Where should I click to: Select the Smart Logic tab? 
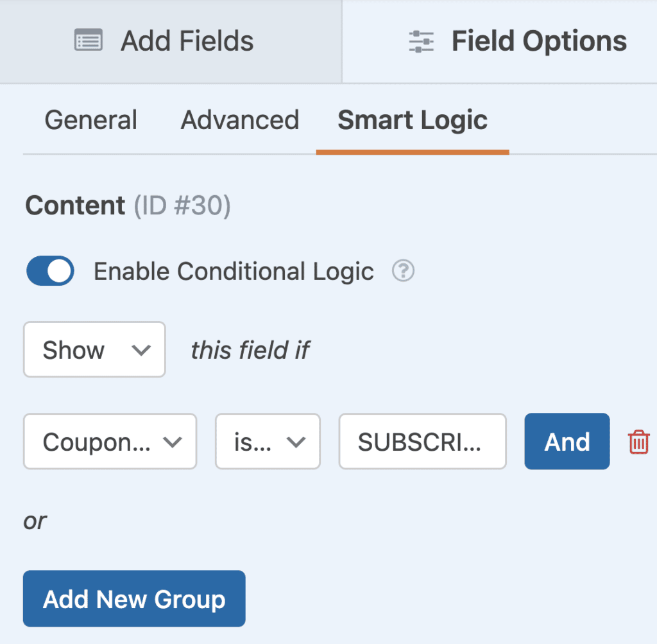[x=413, y=119]
